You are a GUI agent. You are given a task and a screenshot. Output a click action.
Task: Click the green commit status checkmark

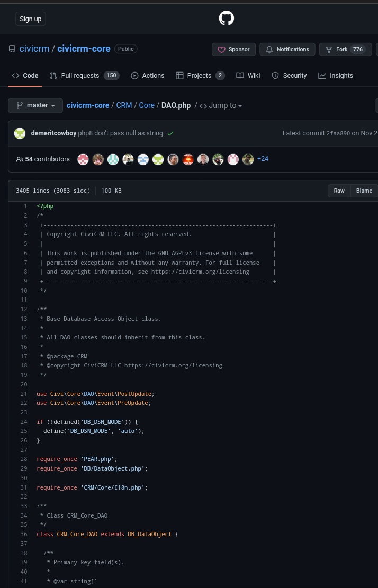170,133
